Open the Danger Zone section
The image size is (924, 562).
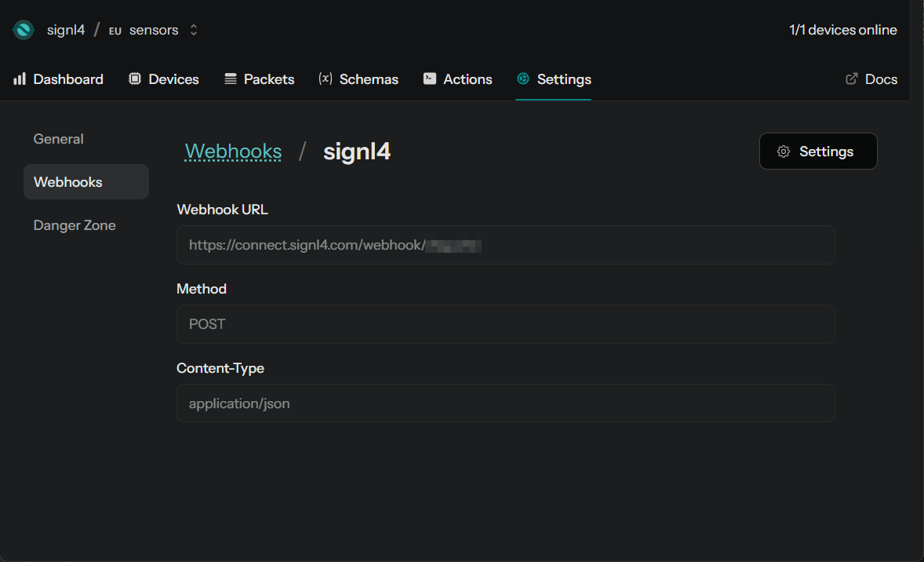pyautogui.click(x=75, y=224)
